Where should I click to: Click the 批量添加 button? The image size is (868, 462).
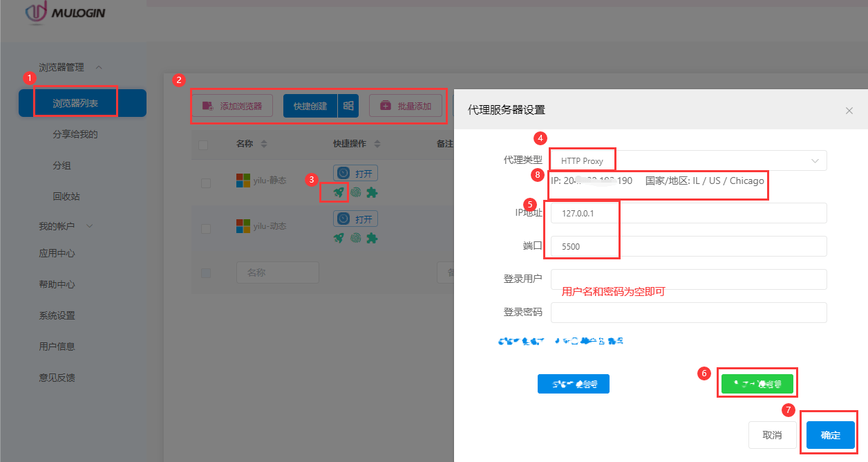click(x=406, y=106)
